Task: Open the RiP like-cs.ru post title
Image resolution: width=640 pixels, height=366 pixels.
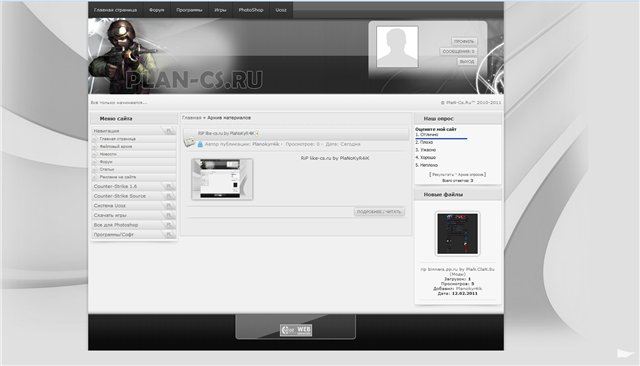Action: coord(227,133)
